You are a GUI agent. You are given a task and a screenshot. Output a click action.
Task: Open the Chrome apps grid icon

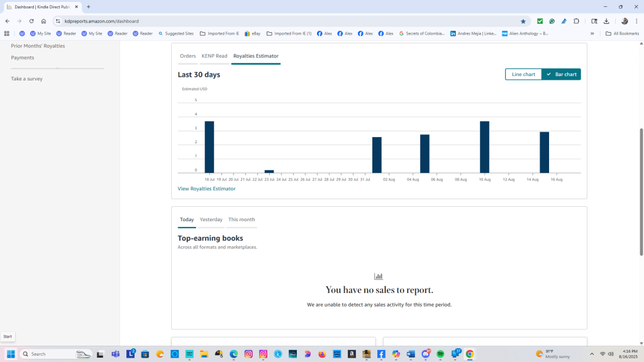coord(7,33)
